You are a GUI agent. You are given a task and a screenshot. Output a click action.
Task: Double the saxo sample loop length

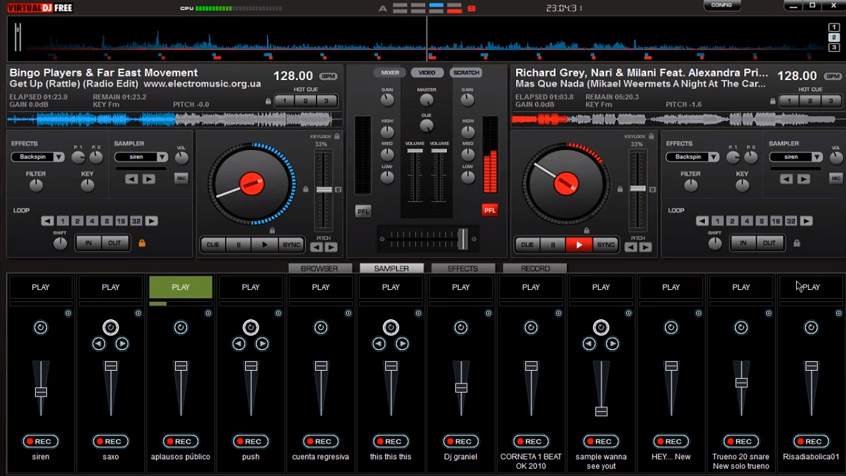point(122,344)
